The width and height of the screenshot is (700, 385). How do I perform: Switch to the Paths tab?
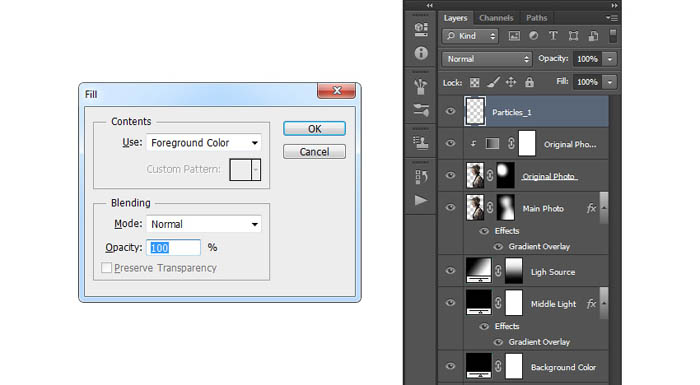click(536, 18)
